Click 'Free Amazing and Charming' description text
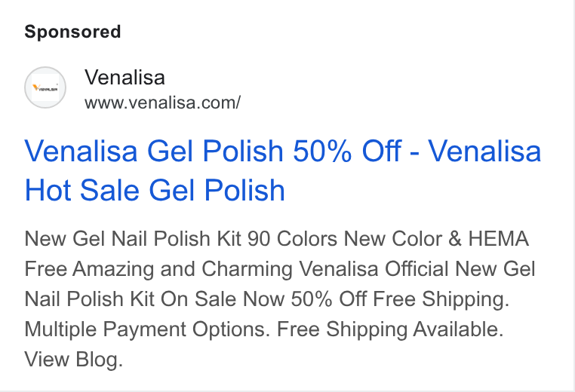 coord(158,269)
